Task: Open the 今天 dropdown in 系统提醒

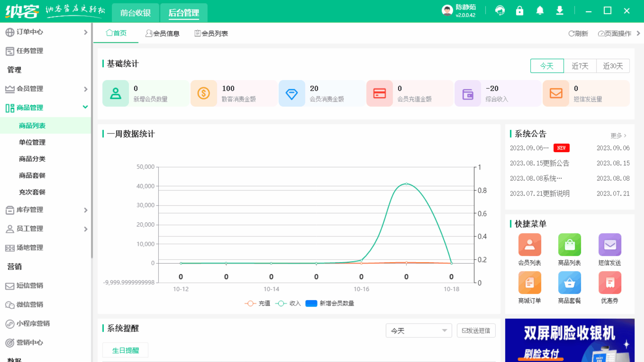Action: (418, 331)
